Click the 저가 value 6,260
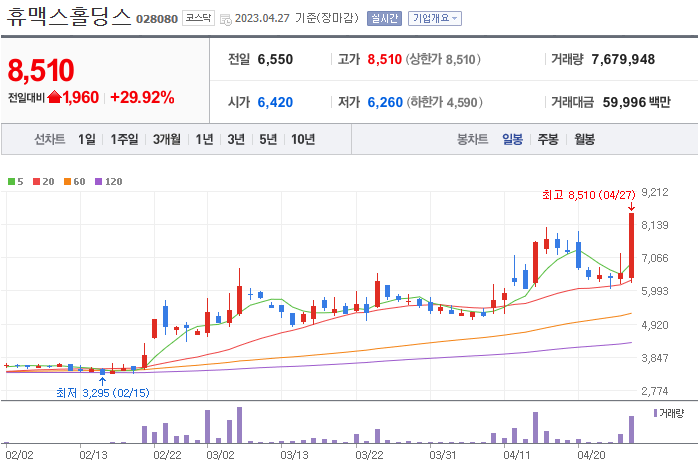This screenshot has height=471, width=698. click(385, 102)
